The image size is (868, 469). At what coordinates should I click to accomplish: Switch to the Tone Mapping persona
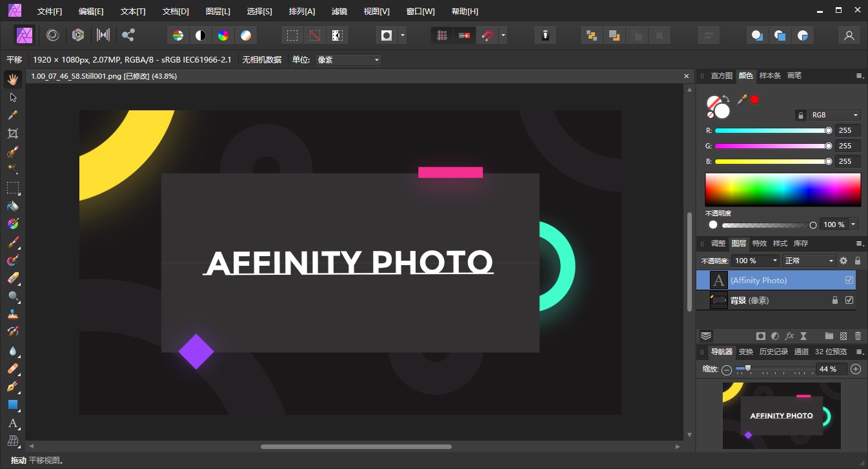point(103,35)
